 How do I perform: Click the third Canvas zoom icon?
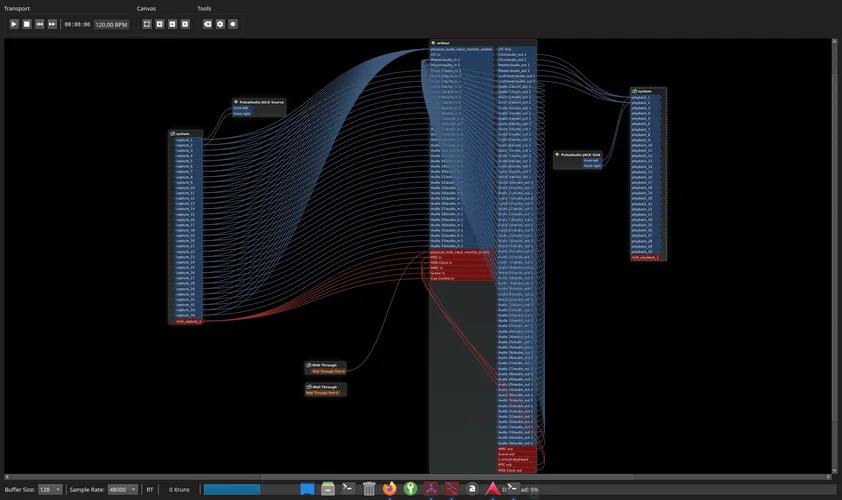click(172, 24)
